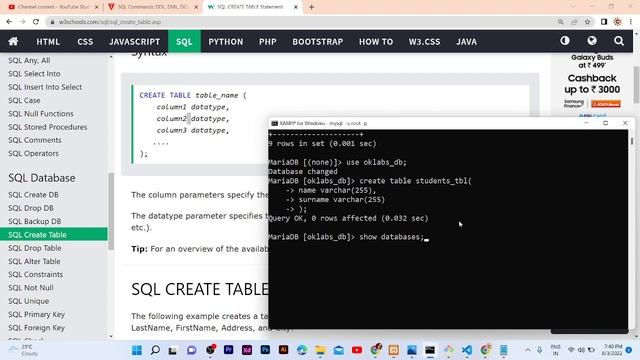
Task: Open SQL Select Into in the sidebar
Action: click(x=34, y=74)
